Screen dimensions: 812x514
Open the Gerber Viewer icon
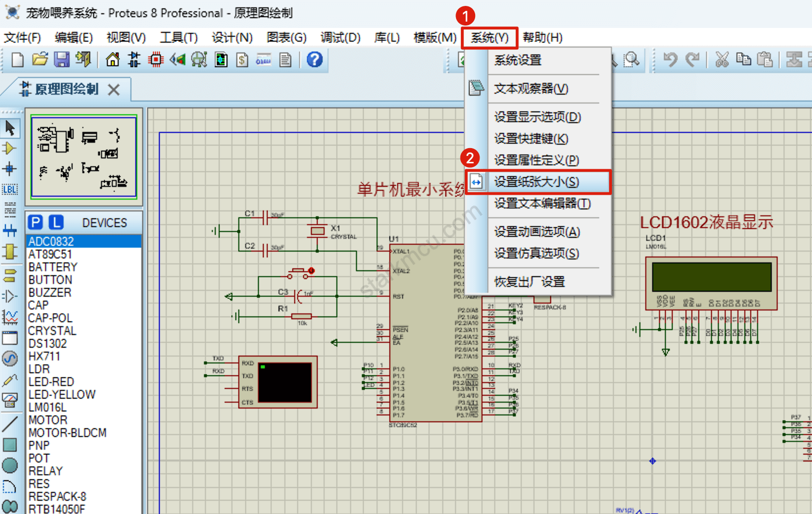pos(199,60)
